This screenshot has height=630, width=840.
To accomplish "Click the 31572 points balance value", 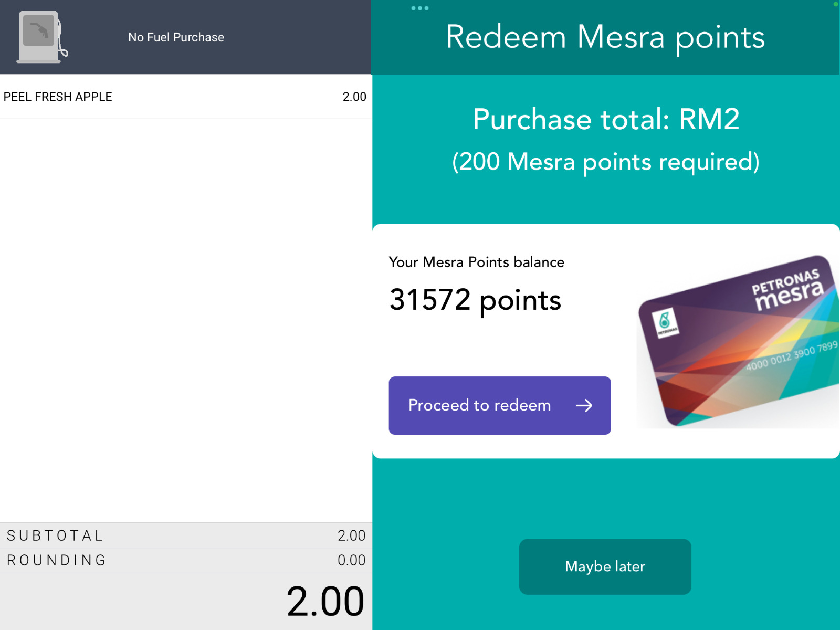I will pos(475,300).
